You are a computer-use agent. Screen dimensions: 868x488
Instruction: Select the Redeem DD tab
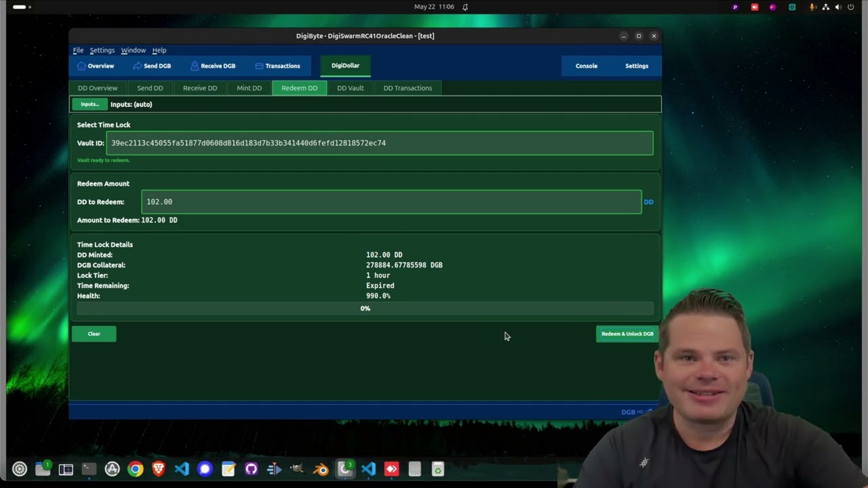[x=299, y=88]
